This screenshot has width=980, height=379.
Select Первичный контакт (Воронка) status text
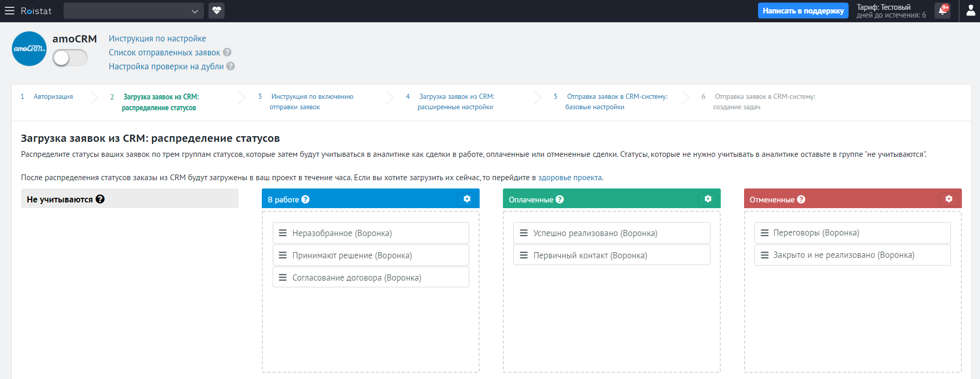pos(590,255)
